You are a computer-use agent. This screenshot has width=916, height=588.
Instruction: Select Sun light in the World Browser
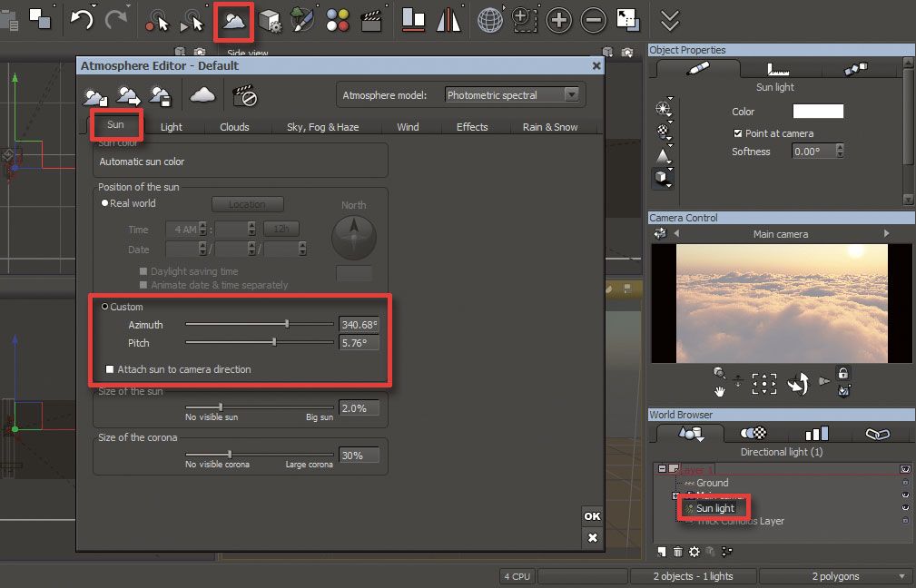(715, 508)
